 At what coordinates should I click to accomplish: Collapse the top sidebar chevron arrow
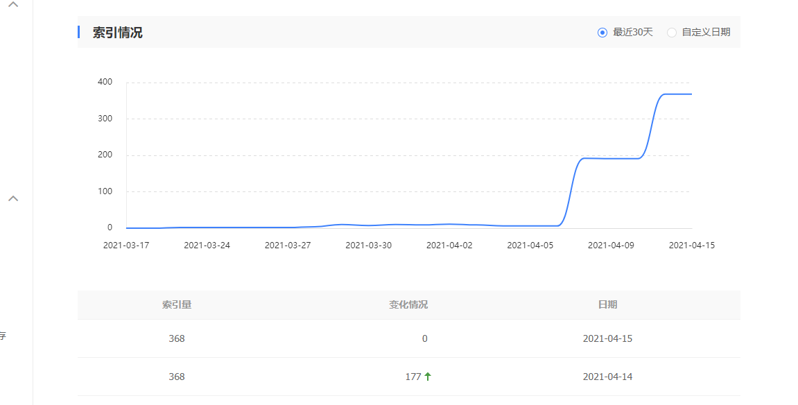(x=13, y=5)
